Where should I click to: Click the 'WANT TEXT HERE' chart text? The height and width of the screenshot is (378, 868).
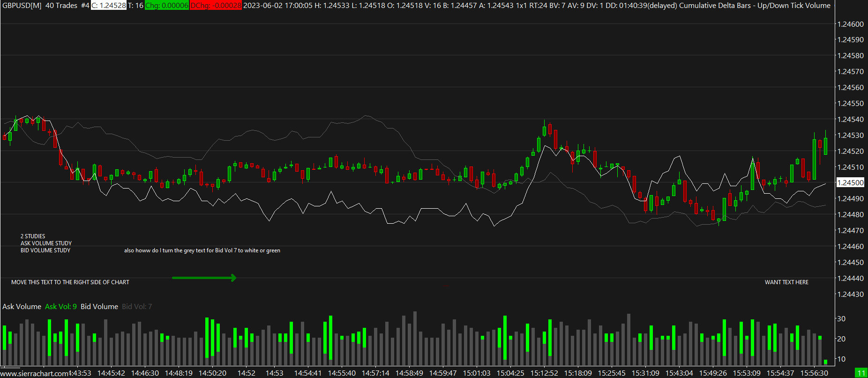786,282
